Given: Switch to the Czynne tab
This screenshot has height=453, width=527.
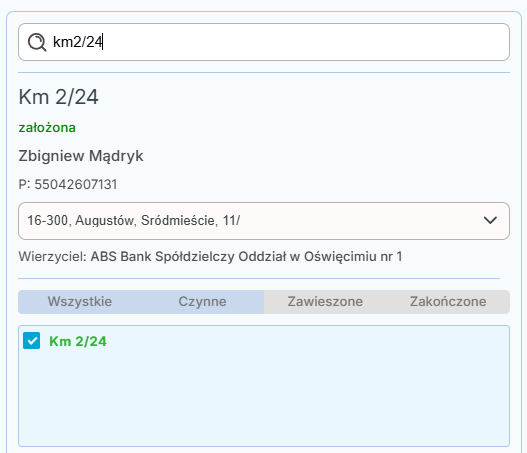Looking at the screenshot, I should 202,301.
